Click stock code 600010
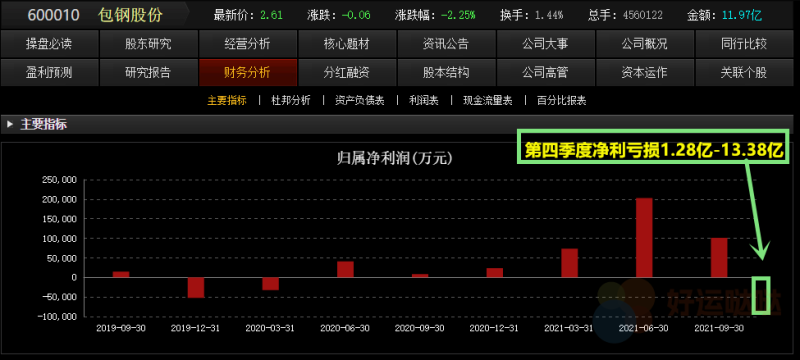This screenshot has width=800, height=360. pos(54,15)
